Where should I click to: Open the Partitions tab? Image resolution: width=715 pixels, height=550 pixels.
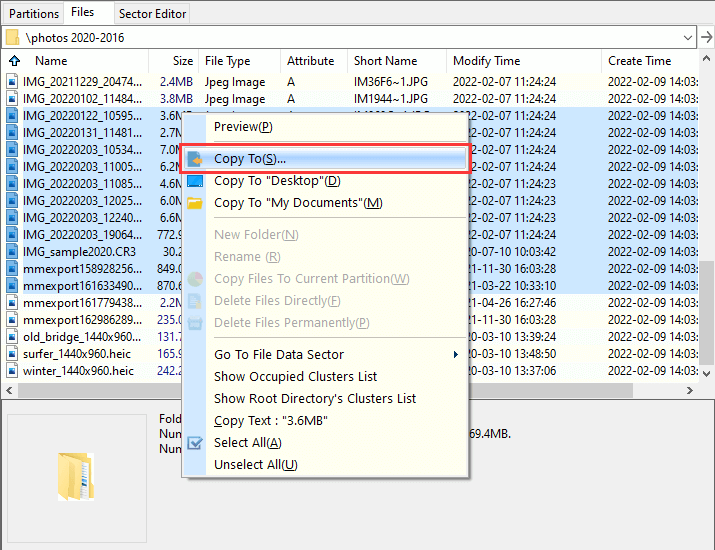click(x=34, y=14)
